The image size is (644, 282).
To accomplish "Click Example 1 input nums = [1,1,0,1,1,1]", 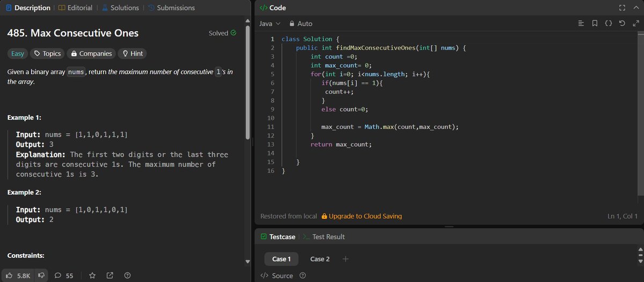I will click(x=72, y=134).
